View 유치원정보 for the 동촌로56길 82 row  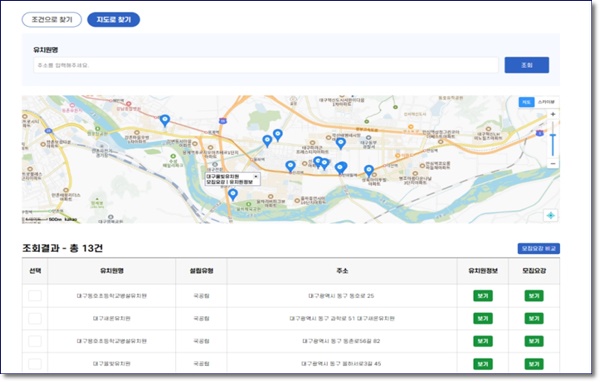pyautogui.click(x=483, y=341)
